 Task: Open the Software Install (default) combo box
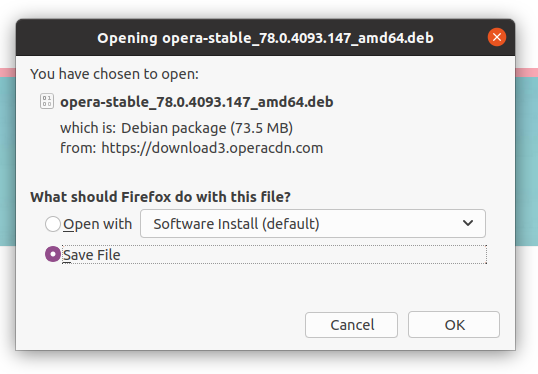(313, 223)
